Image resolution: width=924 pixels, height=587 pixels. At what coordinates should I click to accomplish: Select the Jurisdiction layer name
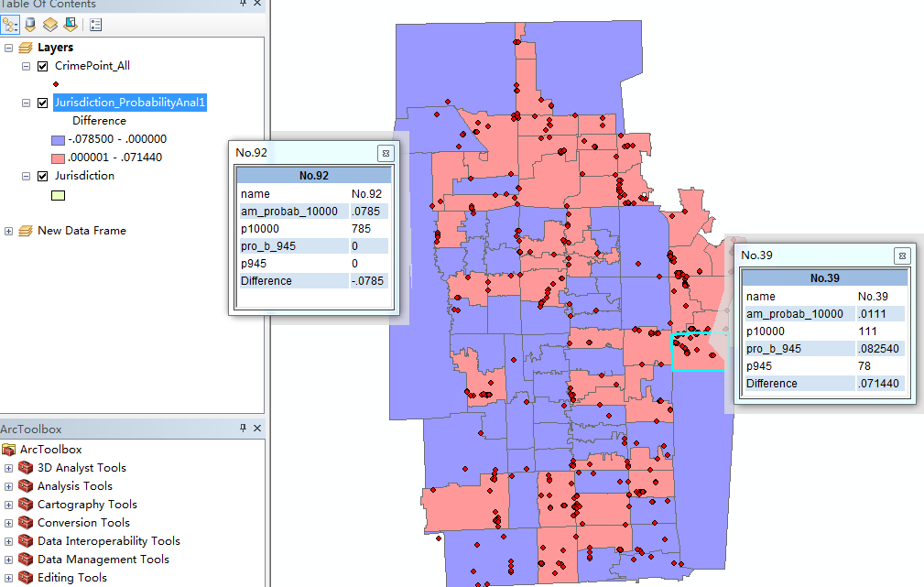pos(84,176)
